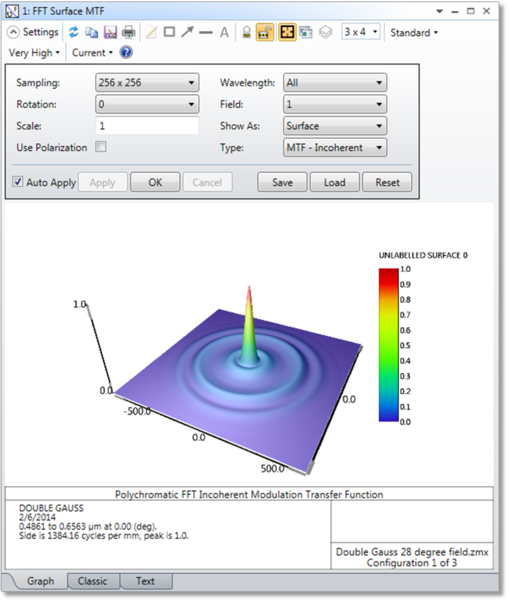Image resolution: width=509 pixels, height=601 pixels.
Task: Switch to the Text tab
Action: 145,581
